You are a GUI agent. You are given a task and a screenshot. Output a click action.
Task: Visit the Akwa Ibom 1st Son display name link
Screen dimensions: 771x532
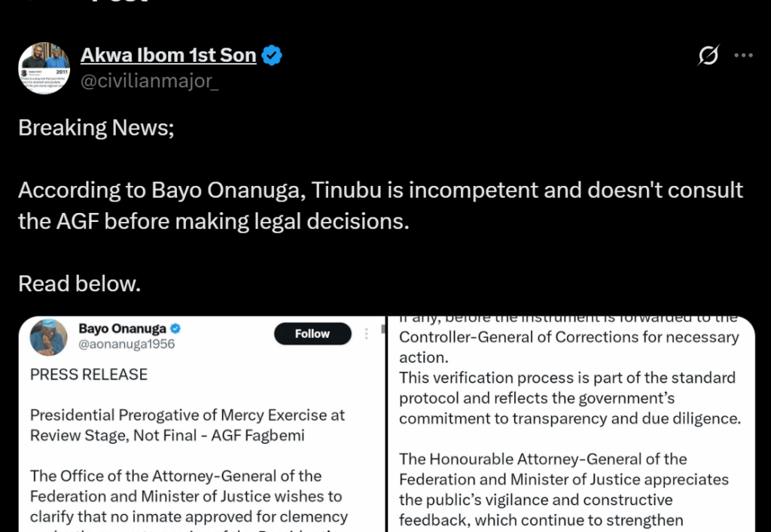168,55
